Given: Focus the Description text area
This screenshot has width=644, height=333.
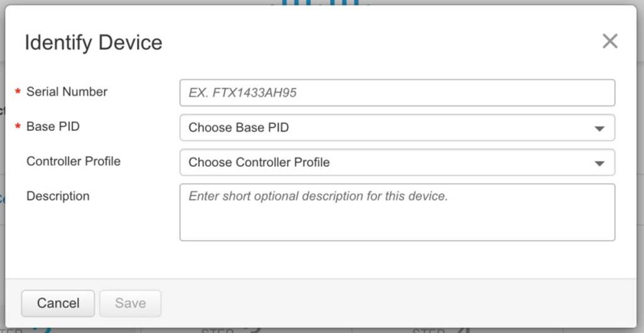Looking at the screenshot, I should click(397, 212).
